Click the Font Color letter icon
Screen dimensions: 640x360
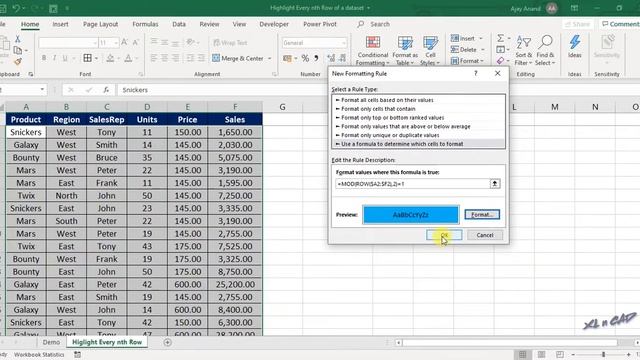point(128,58)
